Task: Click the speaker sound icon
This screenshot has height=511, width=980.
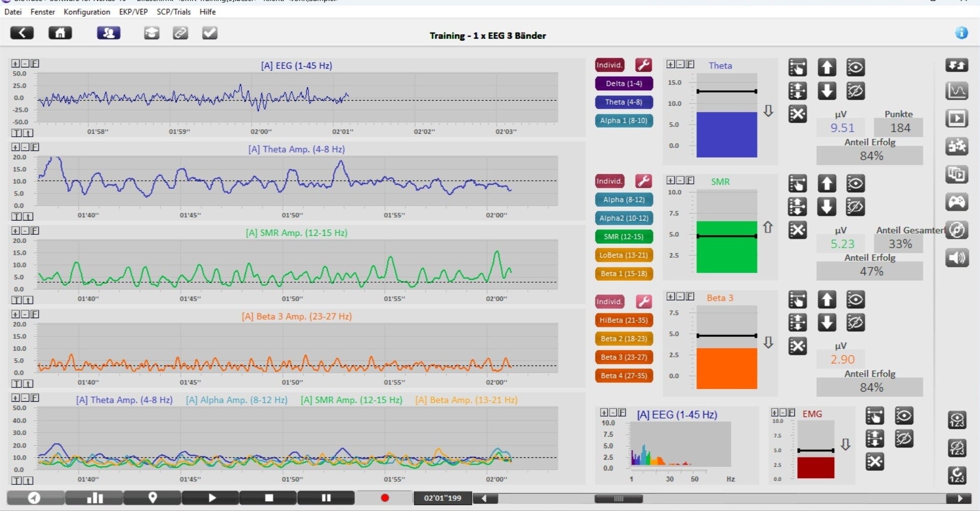Action: [x=957, y=257]
